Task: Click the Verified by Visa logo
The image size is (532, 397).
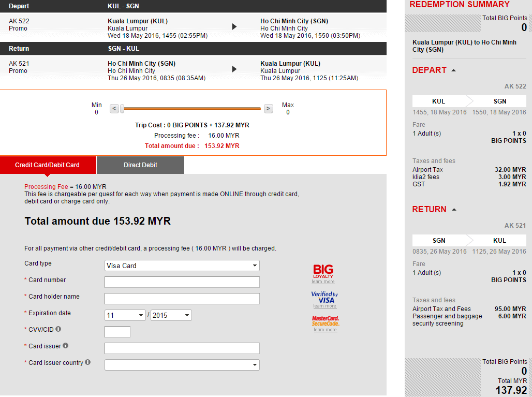Action: pos(324,297)
